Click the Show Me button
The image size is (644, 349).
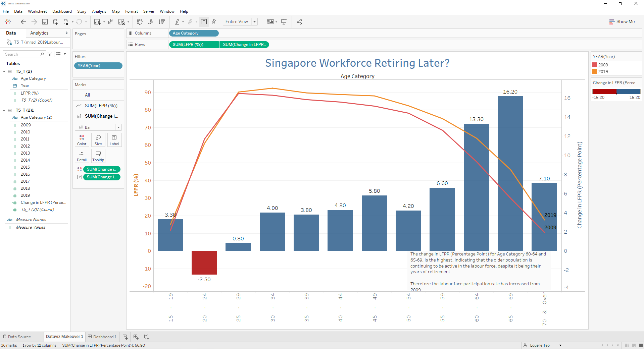622,21
